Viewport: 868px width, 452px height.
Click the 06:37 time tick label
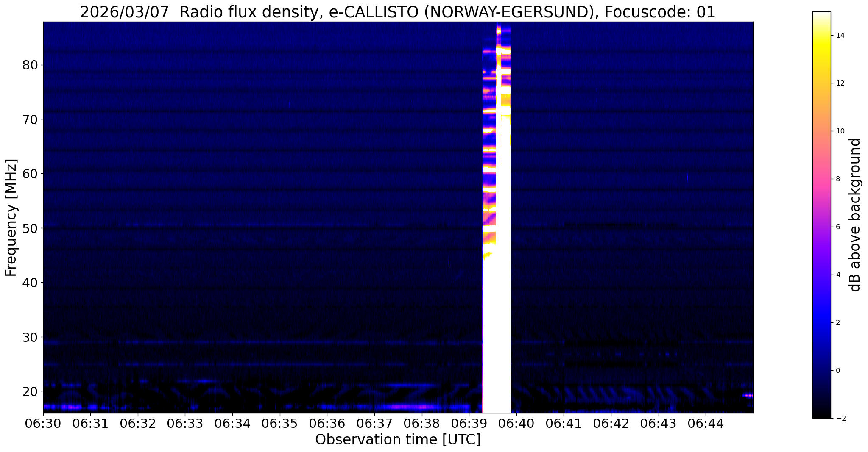point(374,423)
